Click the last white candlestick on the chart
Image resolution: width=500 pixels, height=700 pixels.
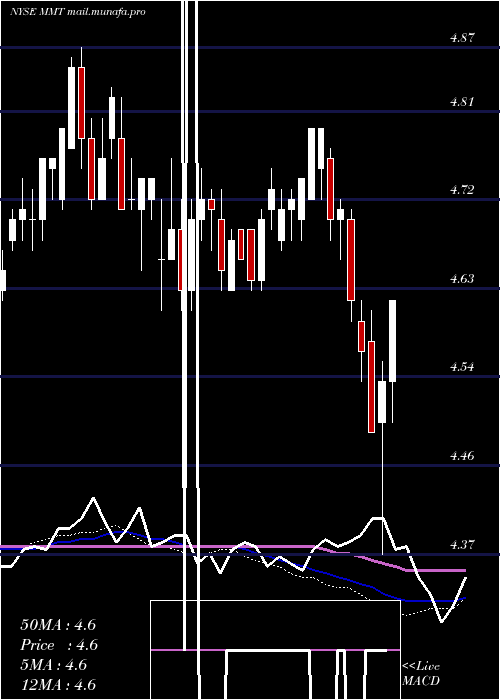click(x=392, y=341)
